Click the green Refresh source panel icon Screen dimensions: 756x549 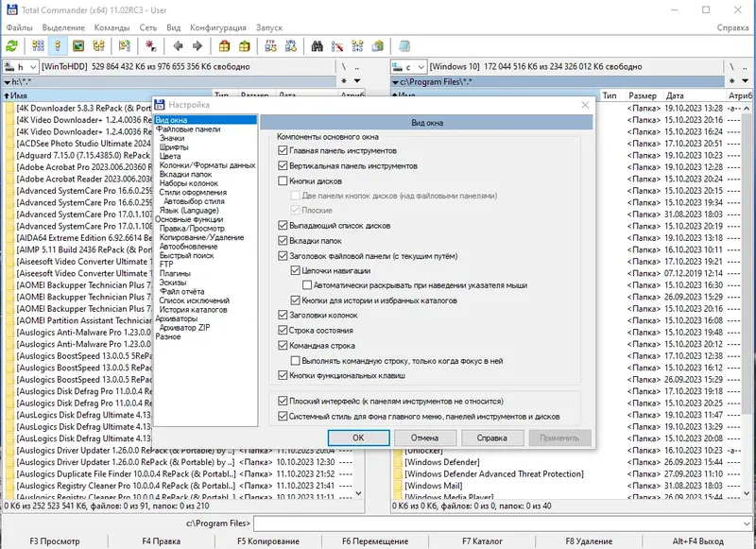point(11,46)
